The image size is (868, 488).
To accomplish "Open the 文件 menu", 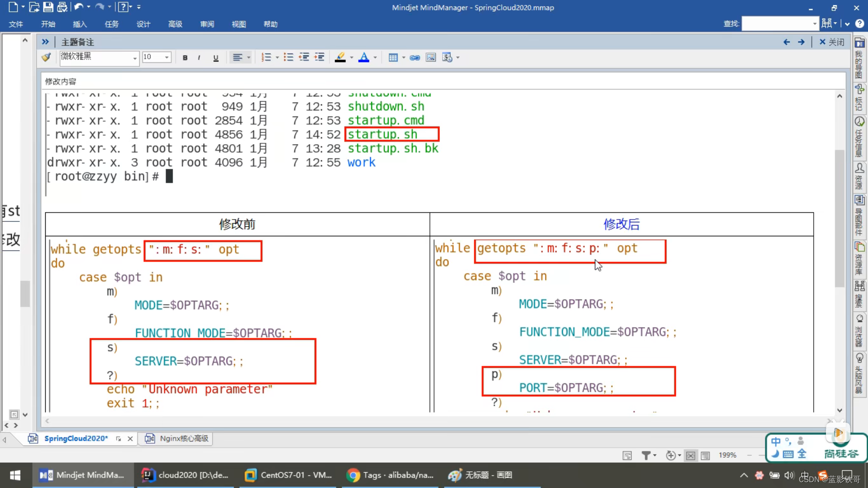I will tap(16, 24).
